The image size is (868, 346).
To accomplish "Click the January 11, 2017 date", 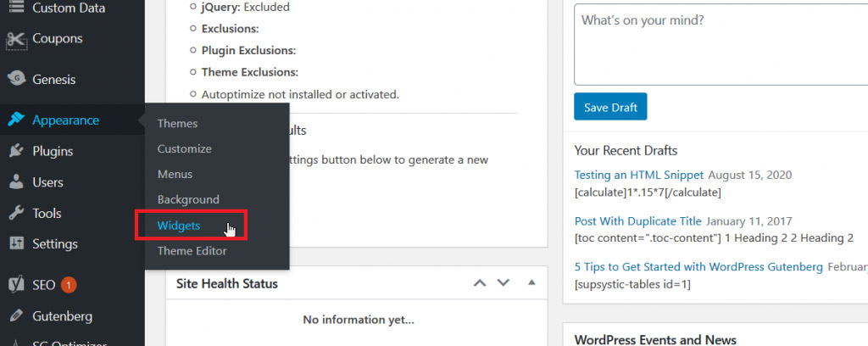I will (x=749, y=220).
